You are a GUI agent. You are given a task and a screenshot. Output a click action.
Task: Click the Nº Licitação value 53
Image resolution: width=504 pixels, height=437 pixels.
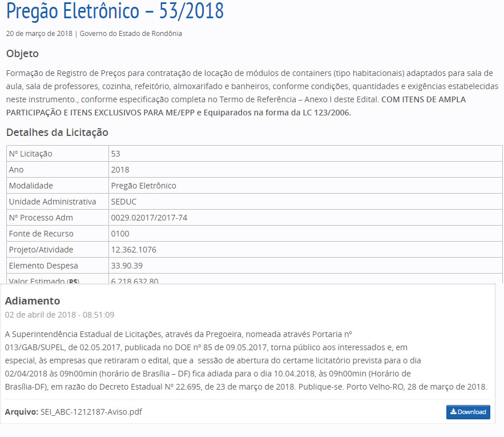pyautogui.click(x=116, y=154)
